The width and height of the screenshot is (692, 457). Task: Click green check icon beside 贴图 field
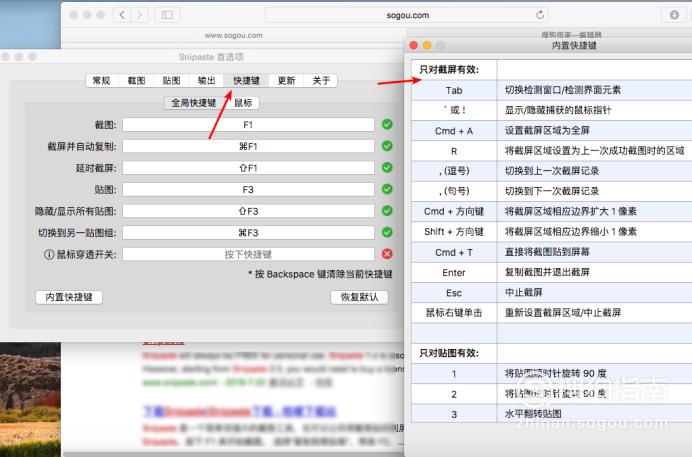click(x=387, y=189)
